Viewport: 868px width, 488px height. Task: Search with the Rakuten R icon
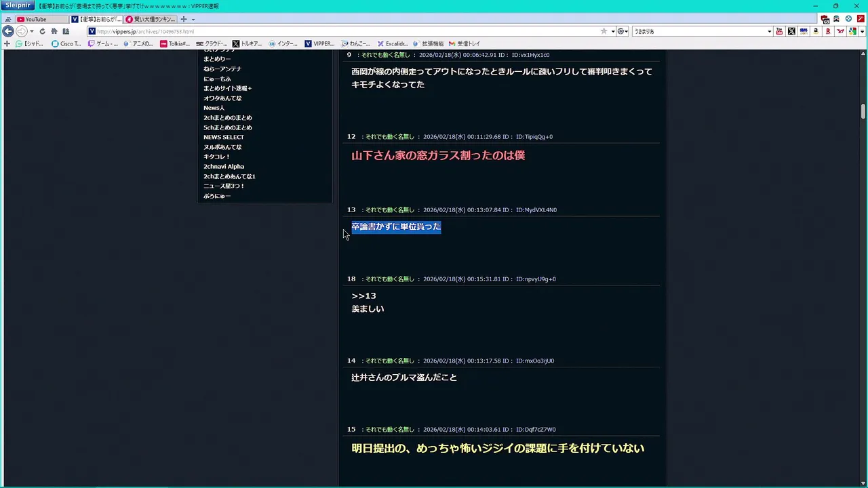tap(828, 31)
